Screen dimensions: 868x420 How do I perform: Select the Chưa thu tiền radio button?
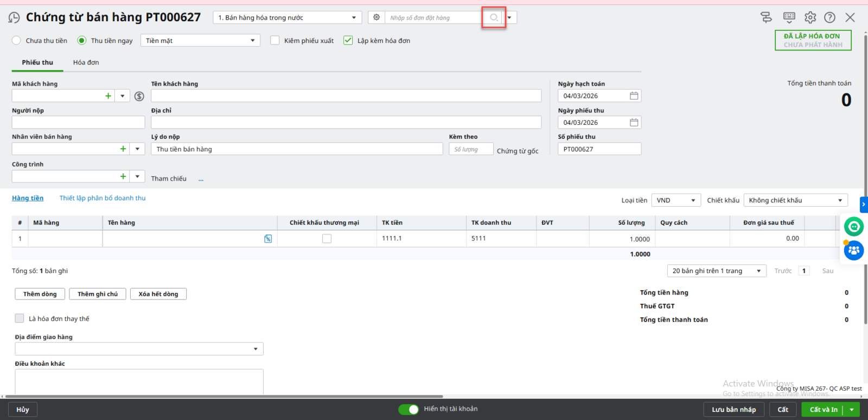17,41
